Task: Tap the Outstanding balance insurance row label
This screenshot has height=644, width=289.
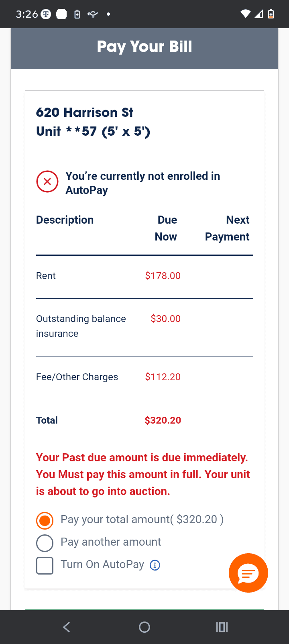Action: pyautogui.click(x=81, y=326)
